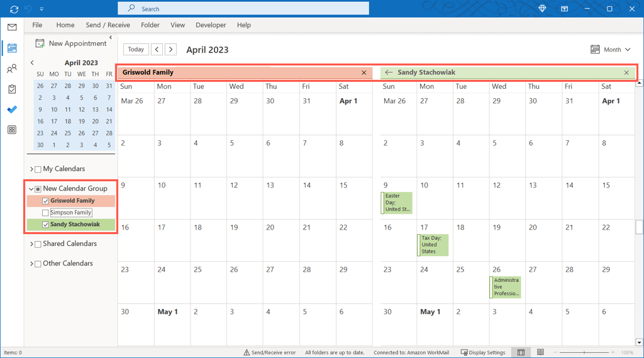Jump to Today in the calendar
The width and height of the screenshot is (644, 358).
(x=136, y=49)
